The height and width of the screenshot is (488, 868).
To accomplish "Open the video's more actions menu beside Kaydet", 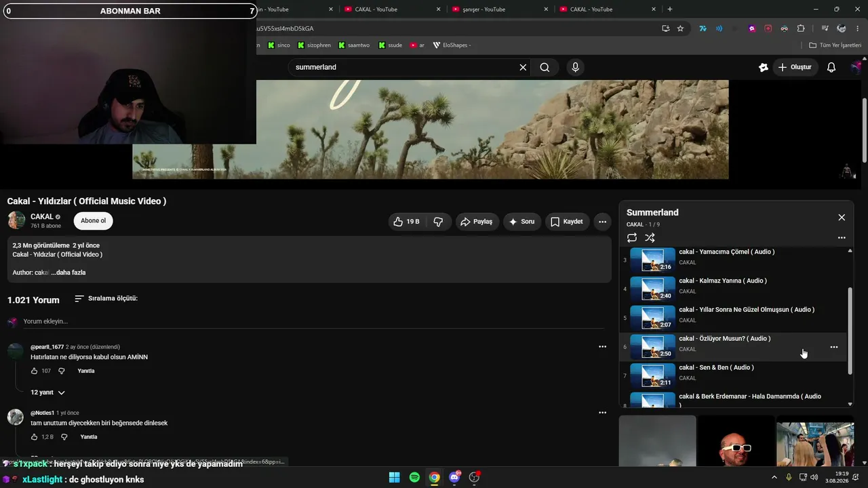I will pyautogui.click(x=602, y=222).
